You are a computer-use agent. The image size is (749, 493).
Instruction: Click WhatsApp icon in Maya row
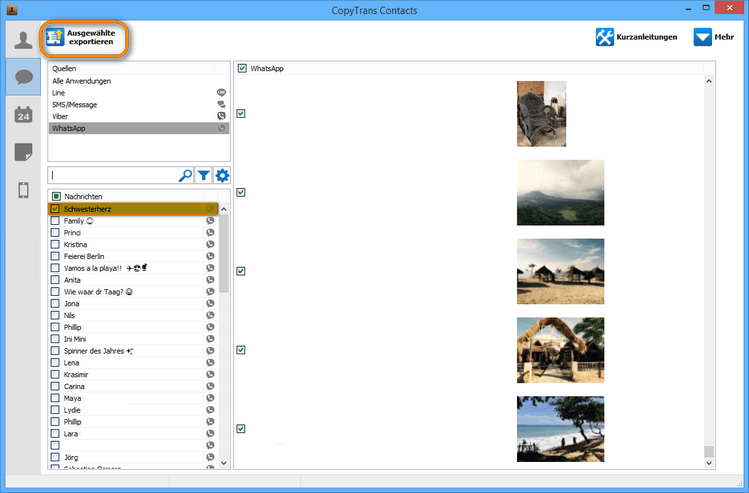210,398
